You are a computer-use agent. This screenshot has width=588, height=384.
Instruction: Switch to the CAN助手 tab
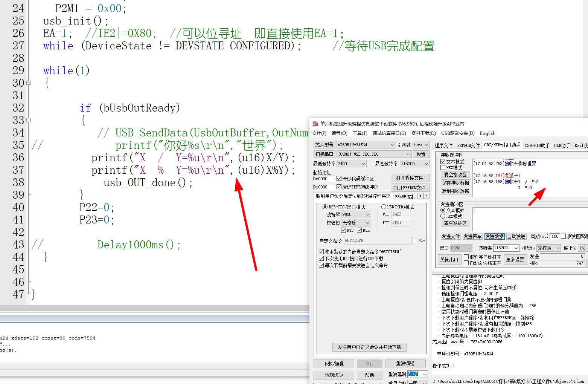[562, 145]
